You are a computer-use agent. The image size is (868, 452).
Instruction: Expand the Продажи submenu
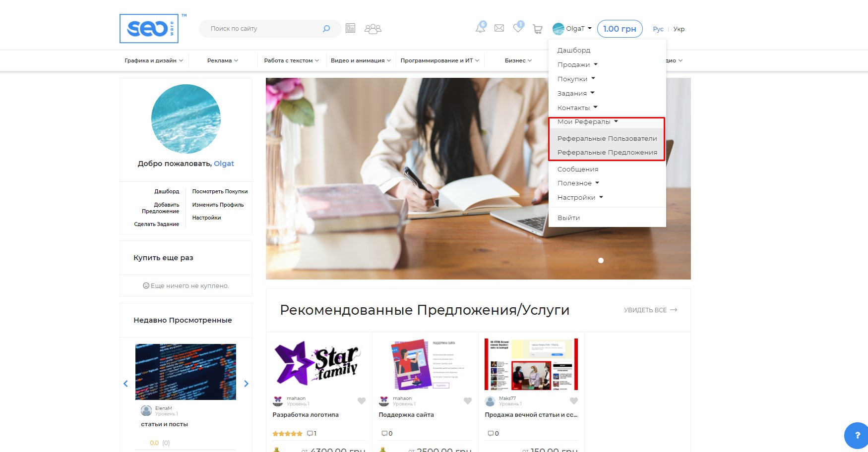click(577, 64)
